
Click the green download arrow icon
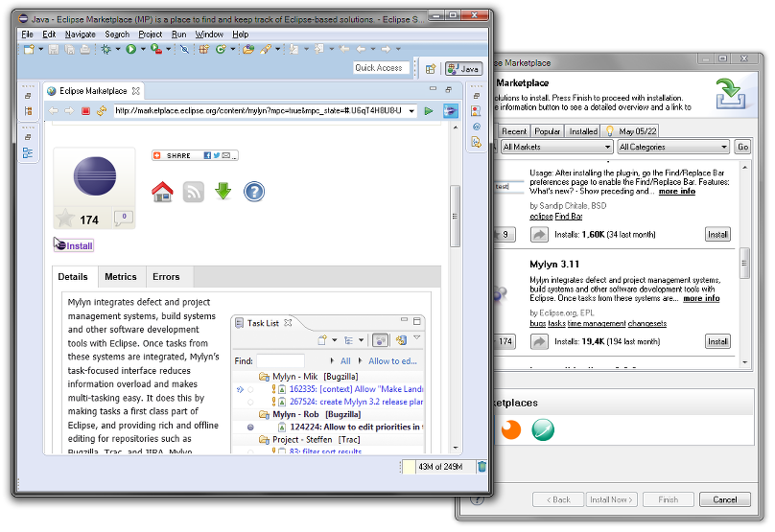click(223, 191)
